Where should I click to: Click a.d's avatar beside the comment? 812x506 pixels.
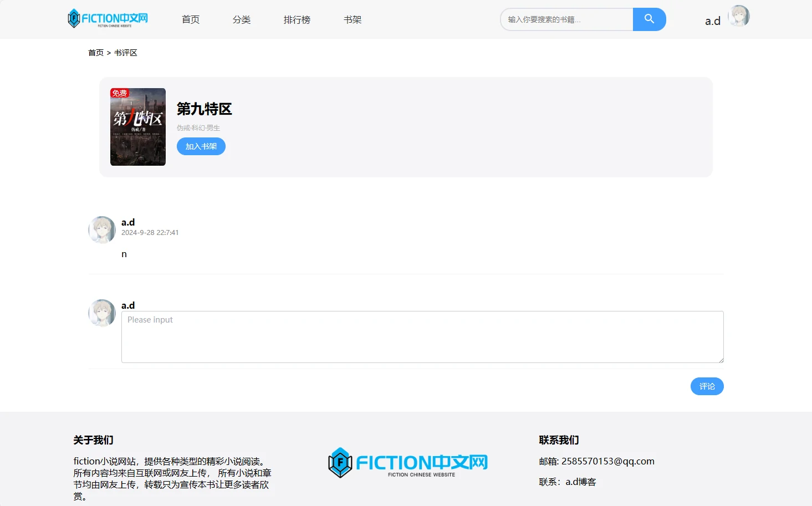pyautogui.click(x=101, y=229)
